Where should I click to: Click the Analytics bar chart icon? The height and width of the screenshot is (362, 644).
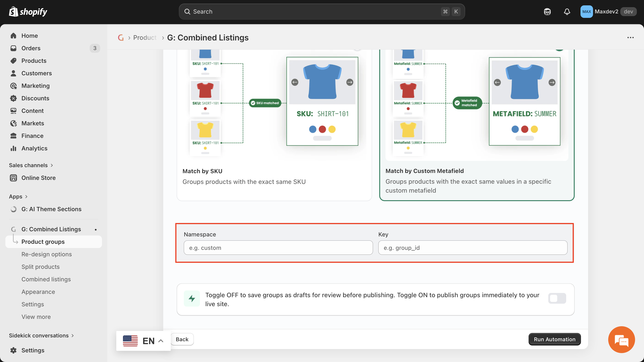pyautogui.click(x=13, y=148)
